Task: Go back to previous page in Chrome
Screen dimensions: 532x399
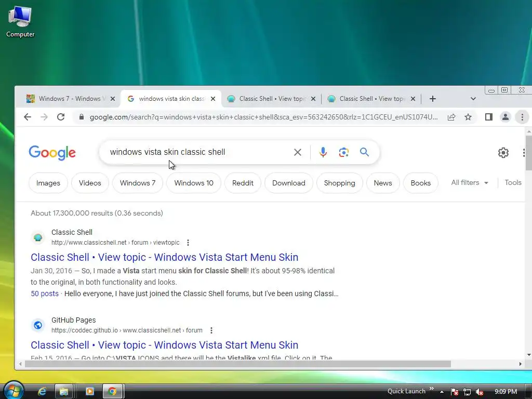Action: [28, 117]
